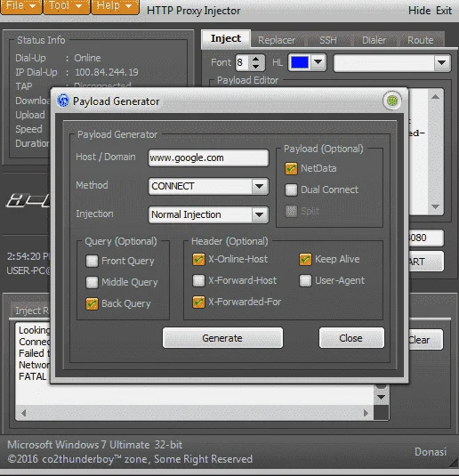Tick the Middle Query checkbox
459x476 pixels.
[92, 282]
